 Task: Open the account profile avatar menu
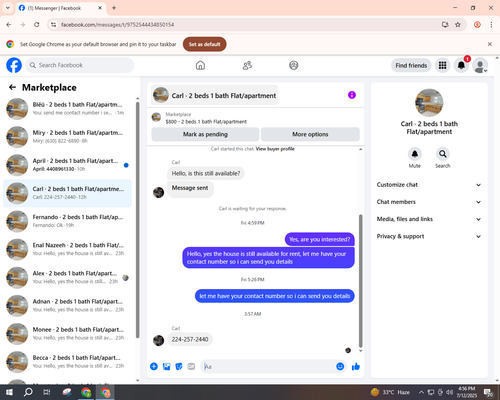click(480, 65)
